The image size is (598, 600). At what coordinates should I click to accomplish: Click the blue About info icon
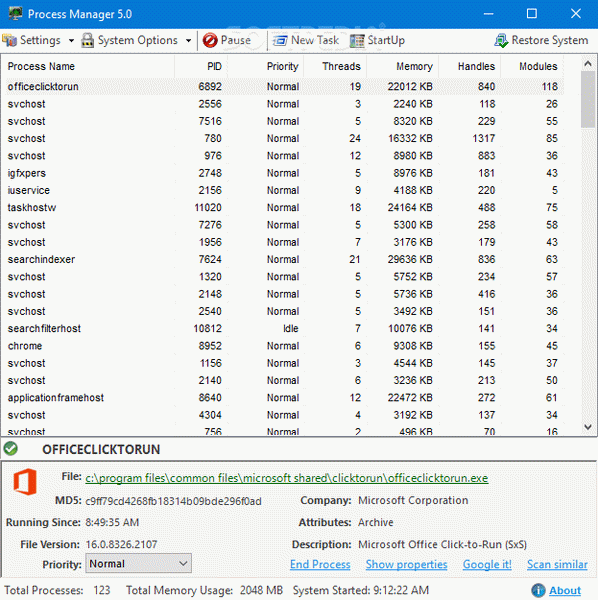pos(538,590)
